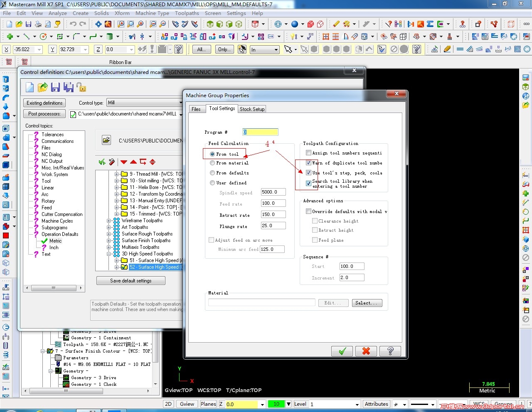This screenshot has width=532, height=412.
Task: Click the green plus Create point icon
Action: click(x=10, y=37)
